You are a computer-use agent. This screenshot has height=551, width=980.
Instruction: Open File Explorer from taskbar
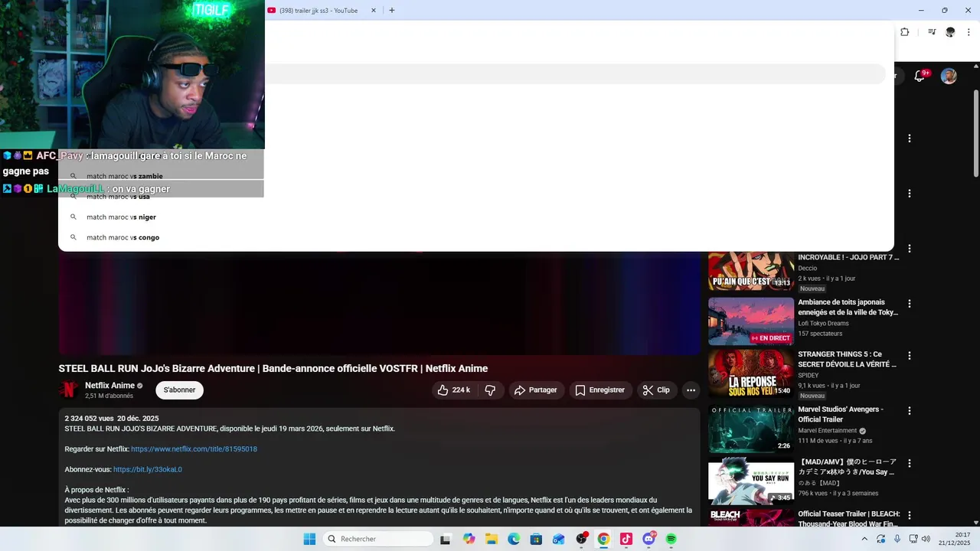click(x=492, y=539)
